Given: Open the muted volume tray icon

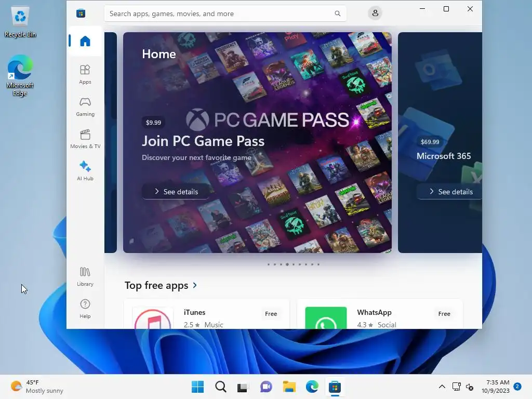Looking at the screenshot, I should tap(470, 387).
